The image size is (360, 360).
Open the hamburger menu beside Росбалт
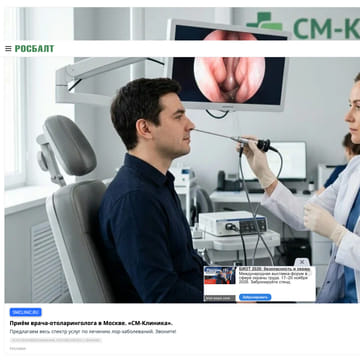coord(8,49)
